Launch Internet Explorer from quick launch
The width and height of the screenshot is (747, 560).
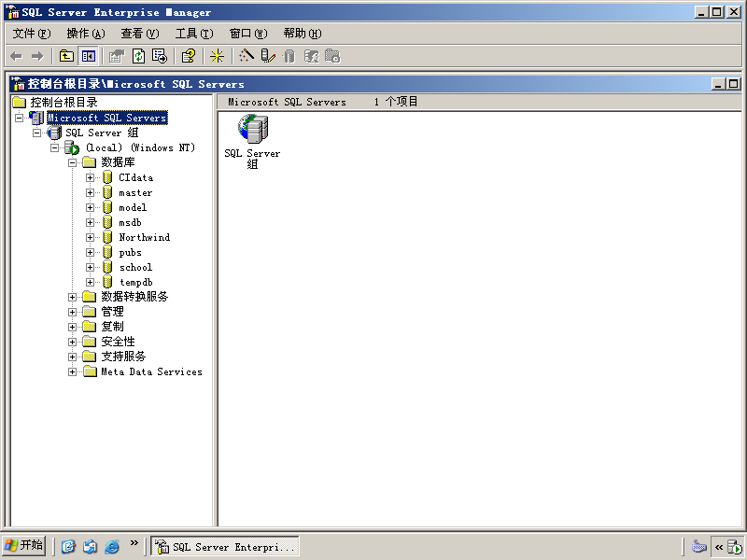(112, 546)
